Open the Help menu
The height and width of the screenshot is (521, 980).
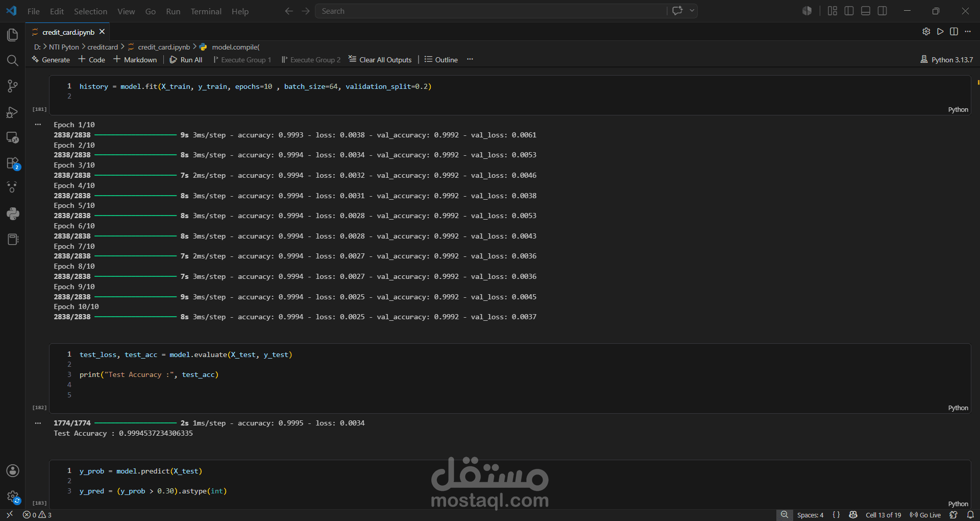tap(240, 11)
